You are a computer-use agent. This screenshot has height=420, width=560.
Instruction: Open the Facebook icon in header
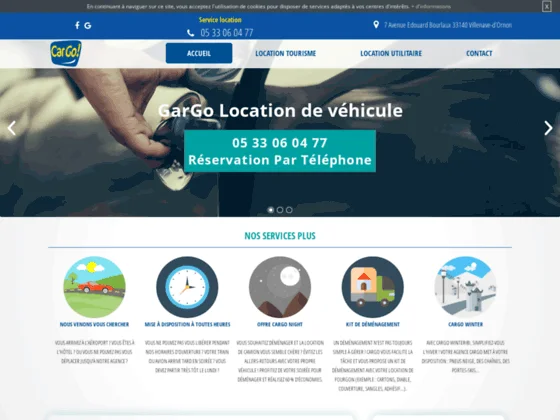click(77, 25)
